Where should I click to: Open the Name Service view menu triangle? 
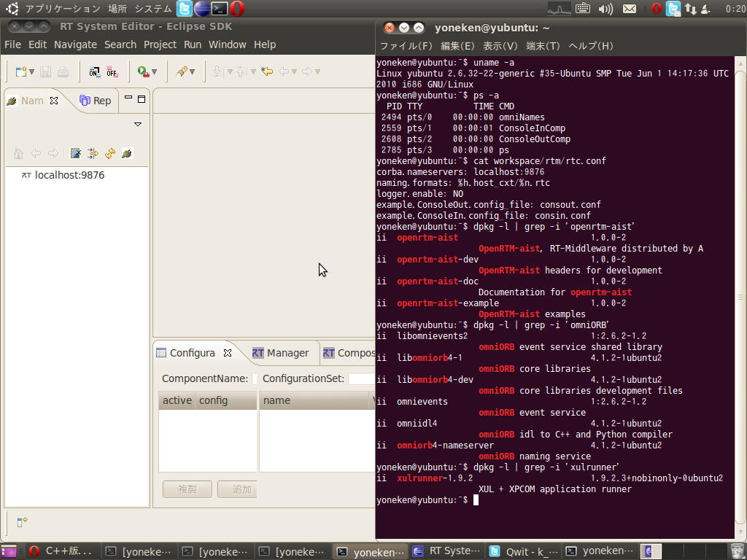[x=138, y=124]
